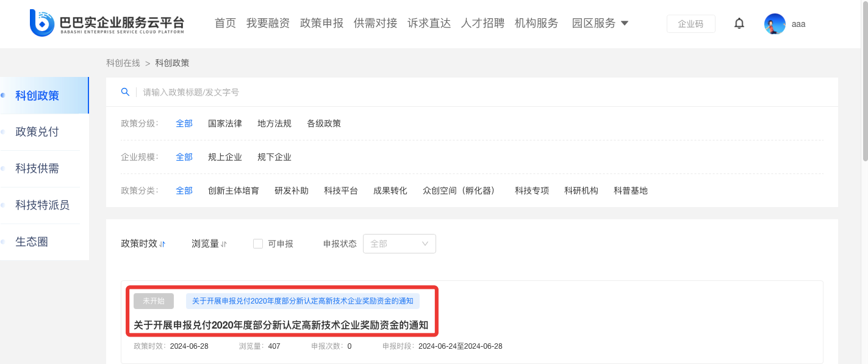Screen dimensions: 868x364
Task: Click the 浏览量 sort label
Action: point(205,244)
